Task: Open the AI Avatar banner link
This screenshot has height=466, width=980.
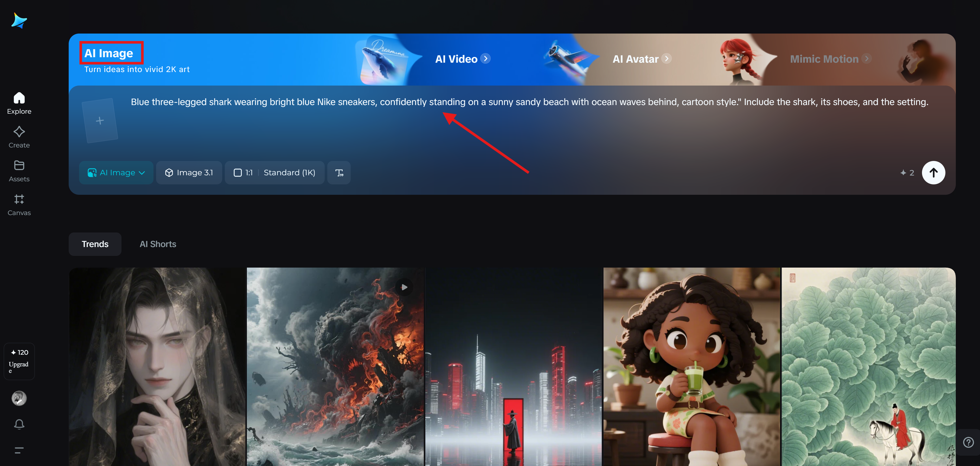Action: [x=642, y=59]
